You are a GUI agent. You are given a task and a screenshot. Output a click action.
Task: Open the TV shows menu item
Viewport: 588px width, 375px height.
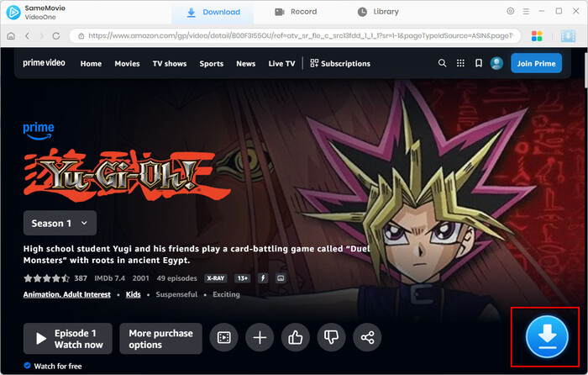point(170,63)
